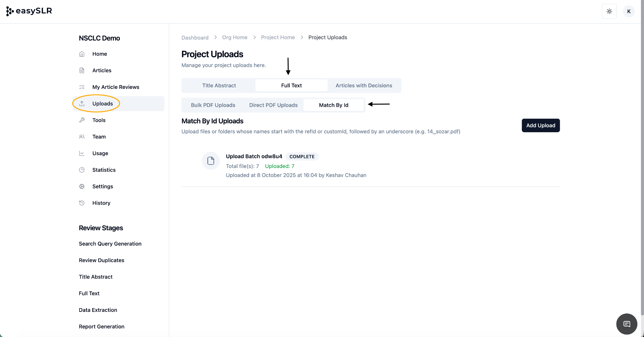
Task: Open Data Extraction review stage
Action: pos(98,310)
